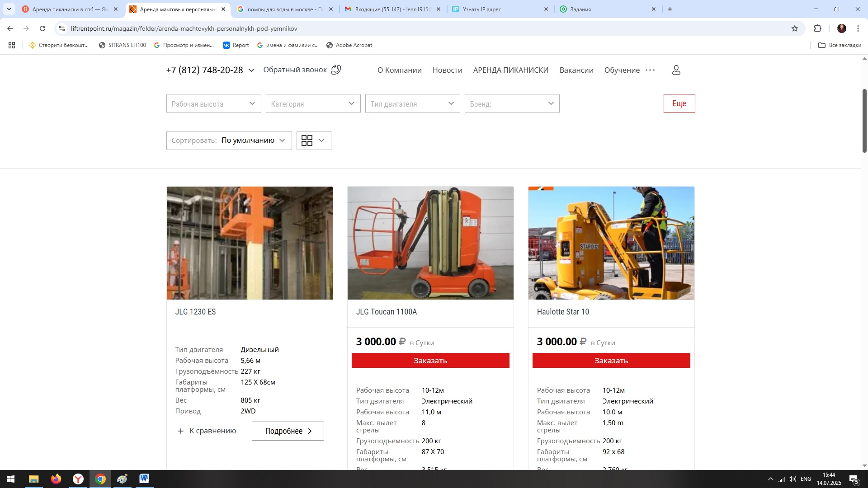Open JLG 1230 ES product title

[x=195, y=312]
